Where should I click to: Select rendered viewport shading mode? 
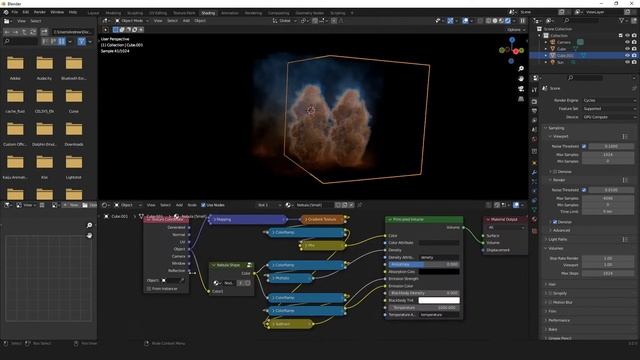coord(508,20)
